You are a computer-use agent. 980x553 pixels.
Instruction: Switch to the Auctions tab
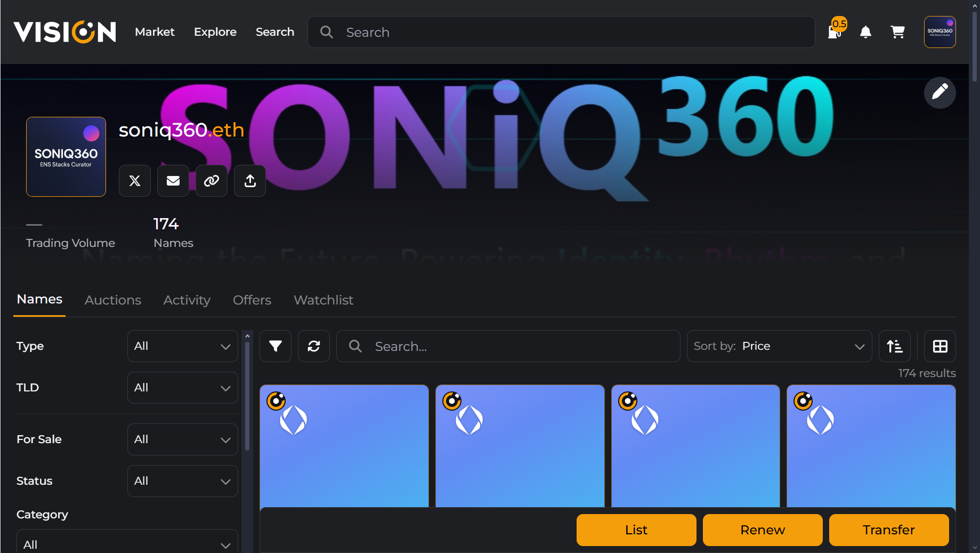click(x=113, y=300)
